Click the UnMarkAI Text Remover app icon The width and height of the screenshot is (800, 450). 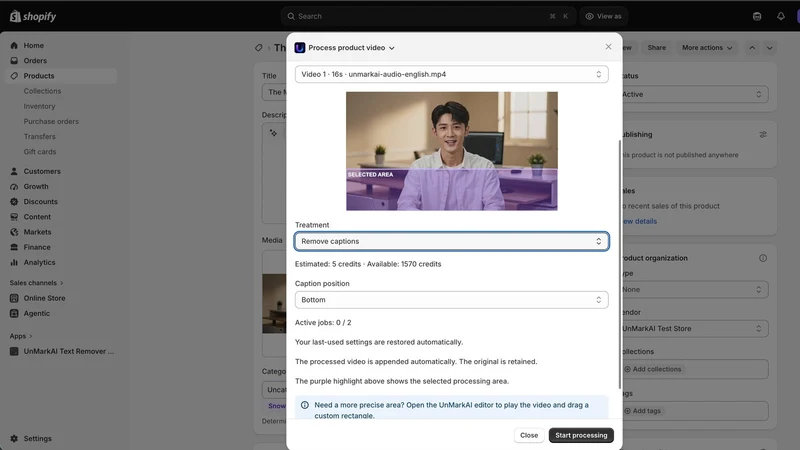[14, 351]
